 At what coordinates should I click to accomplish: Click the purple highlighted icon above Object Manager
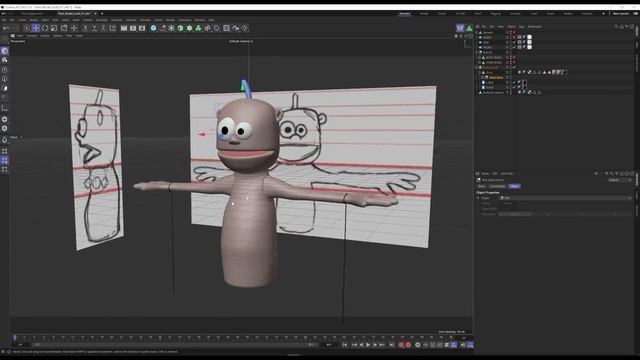[460, 28]
